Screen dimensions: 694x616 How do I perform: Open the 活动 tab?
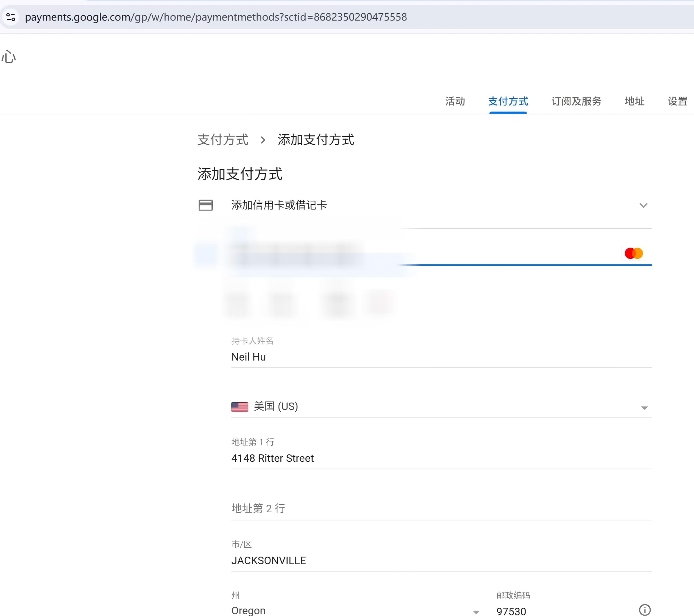[455, 101]
